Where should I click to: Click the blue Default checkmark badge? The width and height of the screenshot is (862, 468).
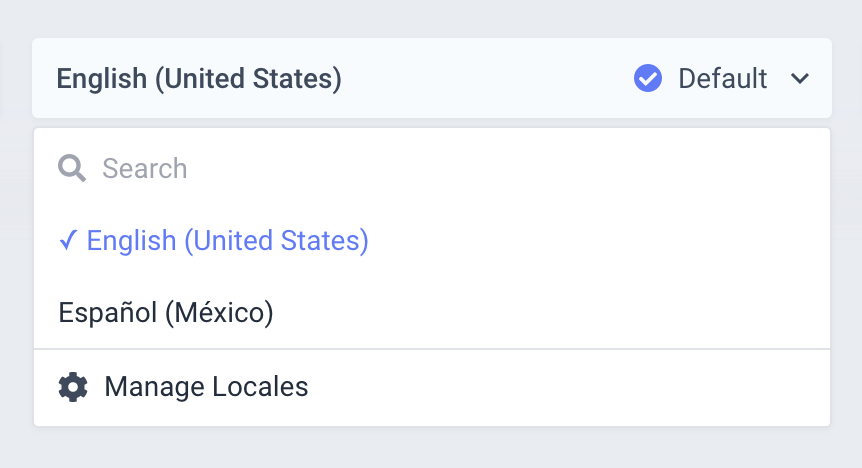click(648, 78)
